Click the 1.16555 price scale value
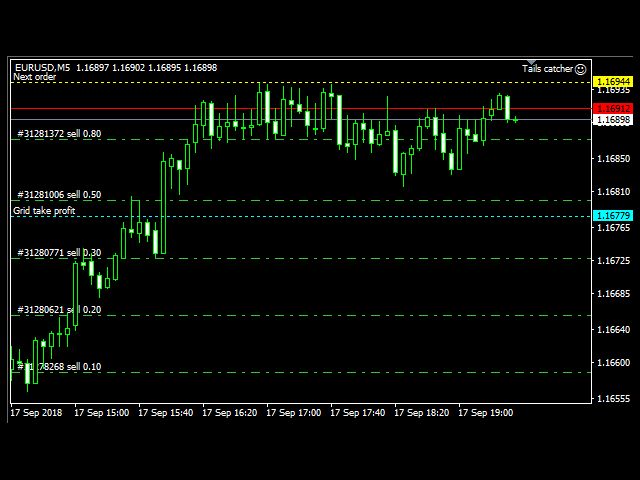 613,398
